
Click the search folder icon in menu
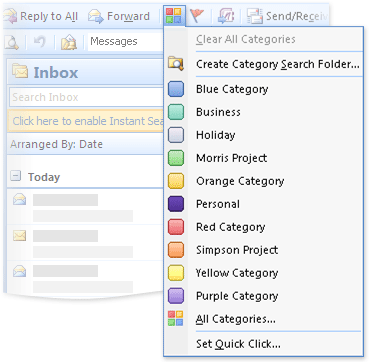coord(176,63)
